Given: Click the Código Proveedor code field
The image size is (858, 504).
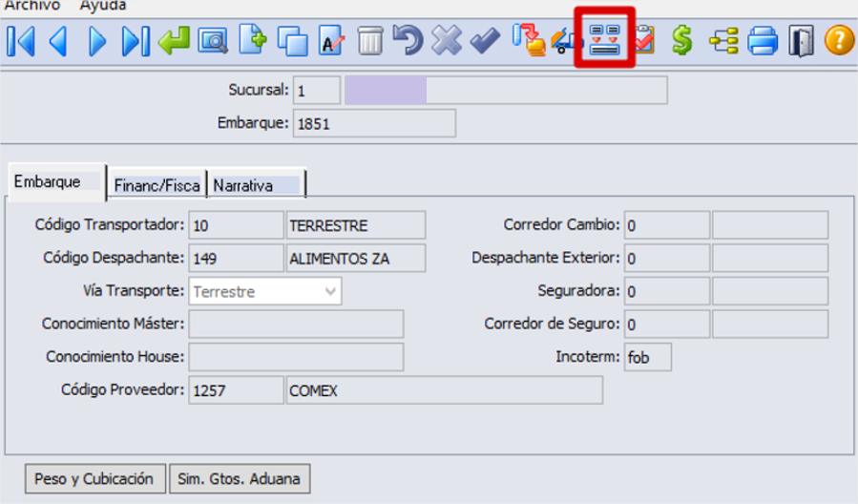Looking at the screenshot, I should click(236, 389).
